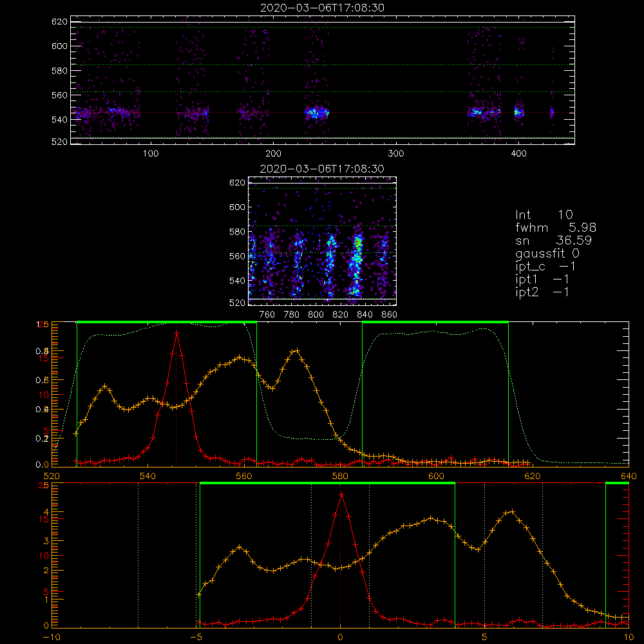
Task: Click y-axis label 620 of the wide top spectrogram
Action: coord(59,21)
